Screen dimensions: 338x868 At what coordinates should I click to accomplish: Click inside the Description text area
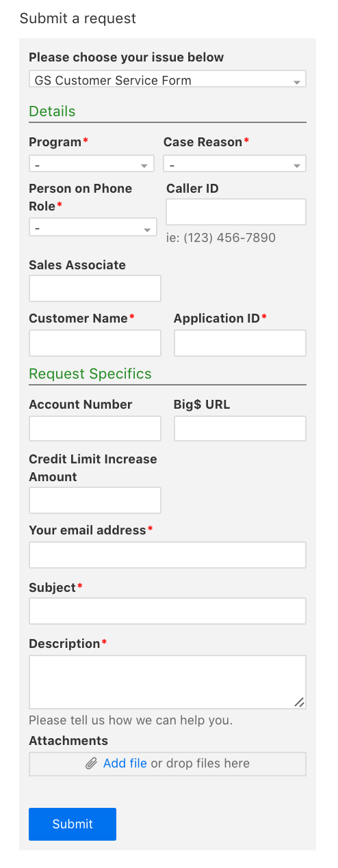[168, 682]
